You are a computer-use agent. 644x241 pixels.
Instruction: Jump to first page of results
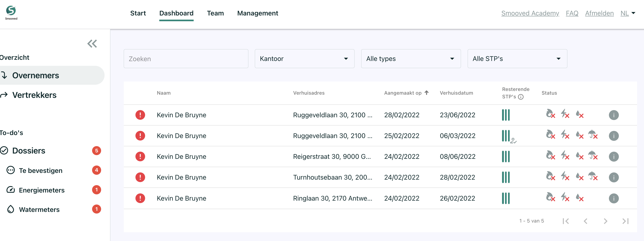click(566, 221)
